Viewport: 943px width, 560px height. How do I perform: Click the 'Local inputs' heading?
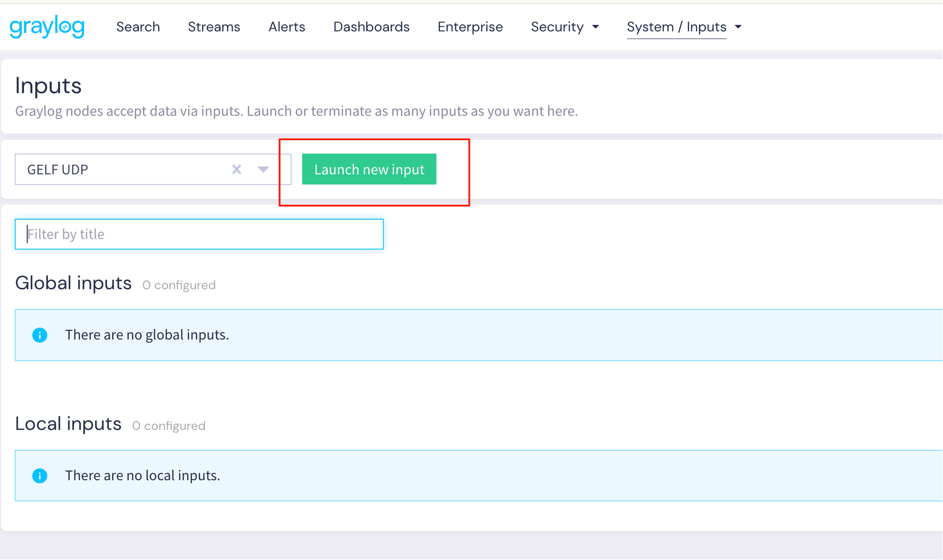[68, 423]
